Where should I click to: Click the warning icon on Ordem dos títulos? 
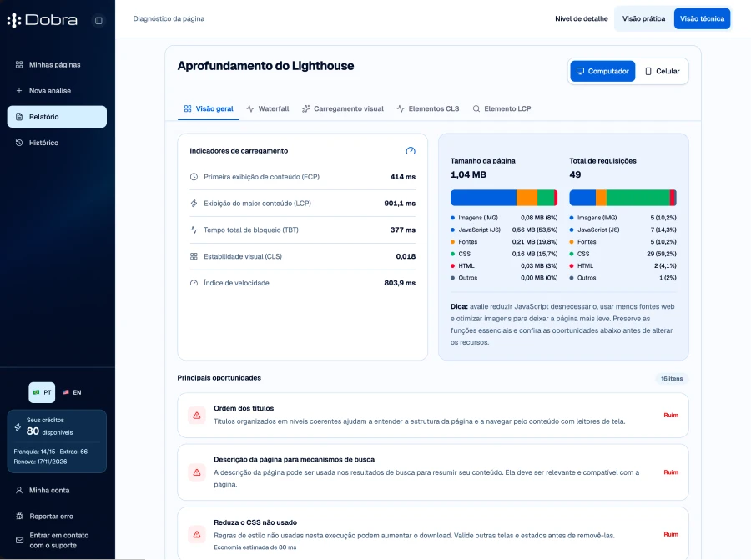pyautogui.click(x=197, y=416)
